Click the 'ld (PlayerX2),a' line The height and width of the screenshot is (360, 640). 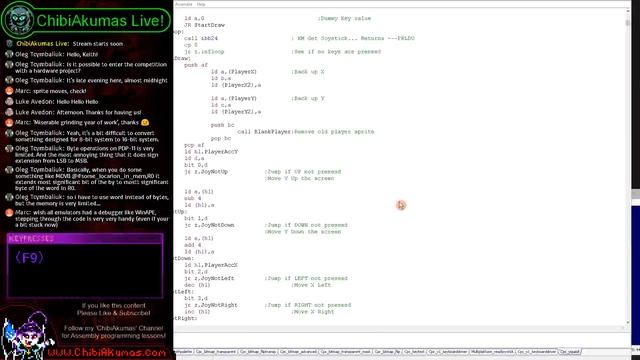[236, 85]
